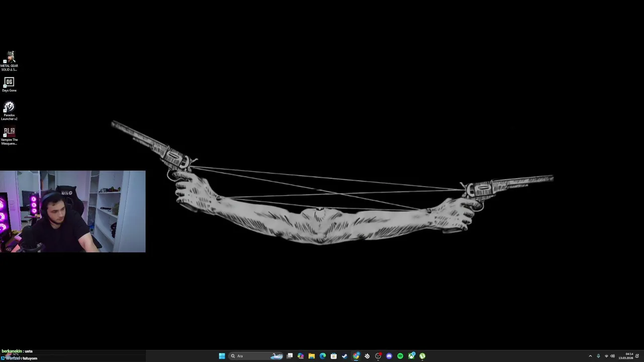
Task: Open SteelSeries app from the taskbar
Action: point(367,356)
